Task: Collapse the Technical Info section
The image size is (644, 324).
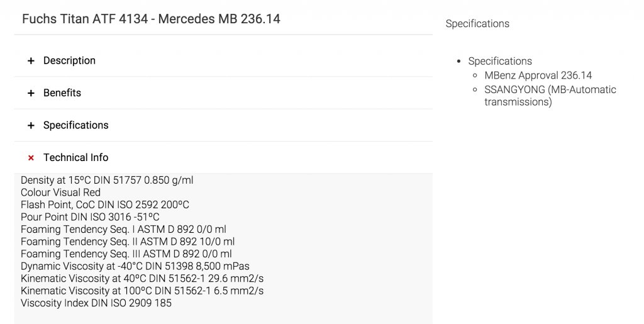Action: tap(75, 158)
